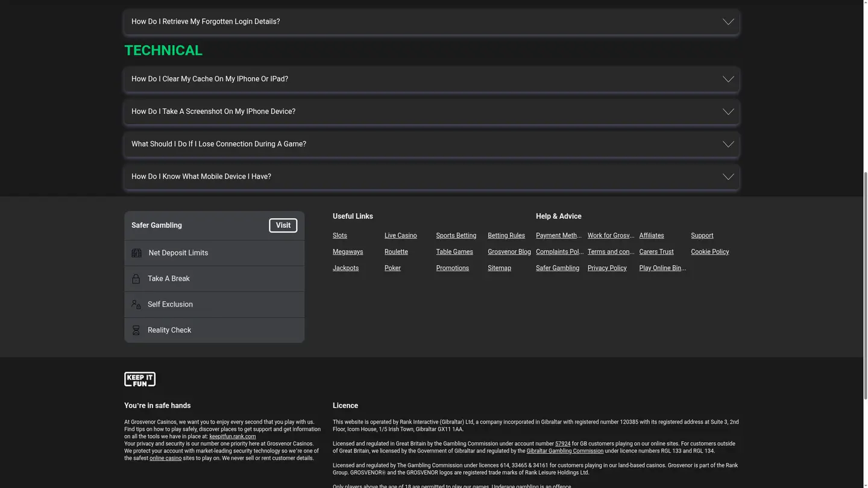Click the Net Deposit Limits calendar icon
Screen dimensions: 868x488
tap(136, 253)
